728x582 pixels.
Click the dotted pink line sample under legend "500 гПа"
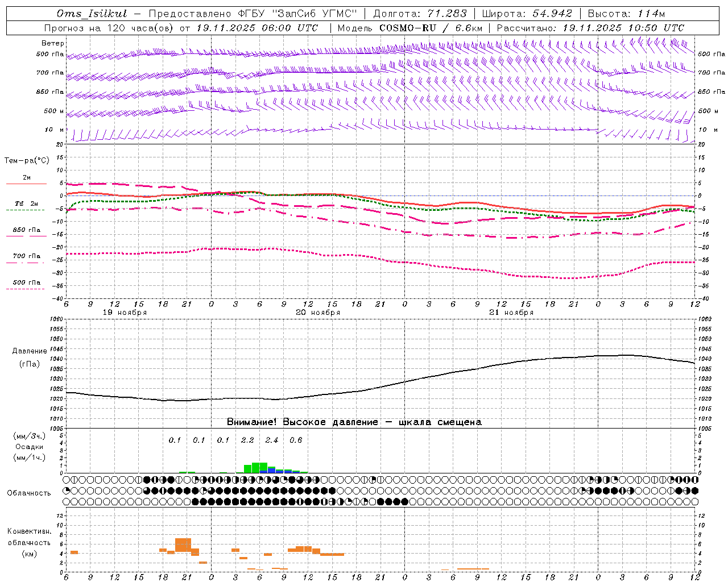[x=25, y=289]
